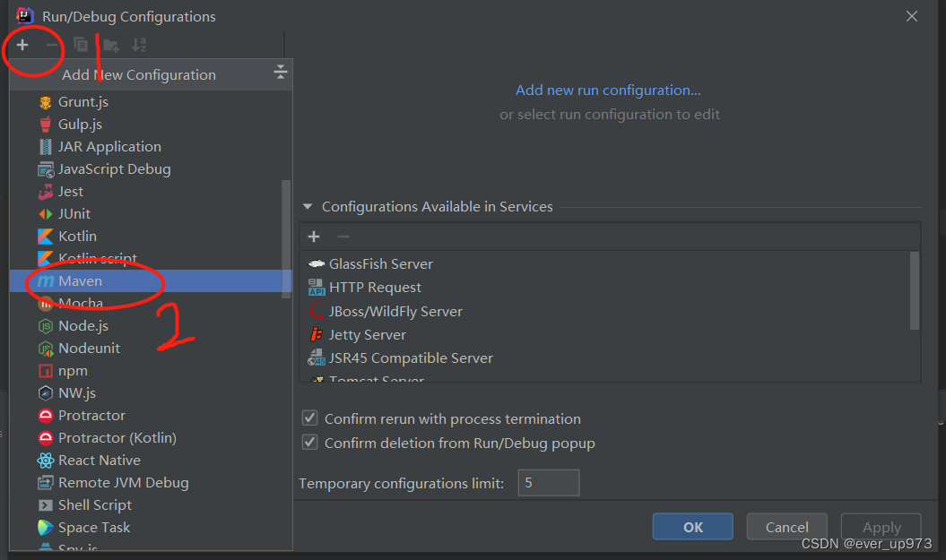Click the OK button

[692, 527]
